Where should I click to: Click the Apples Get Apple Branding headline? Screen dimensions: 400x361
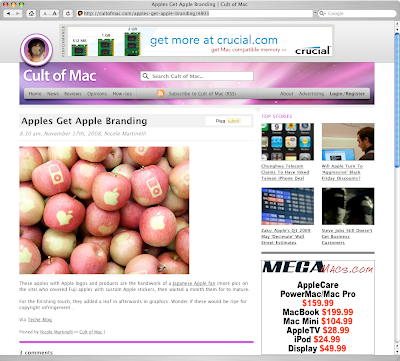(x=84, y=121)
